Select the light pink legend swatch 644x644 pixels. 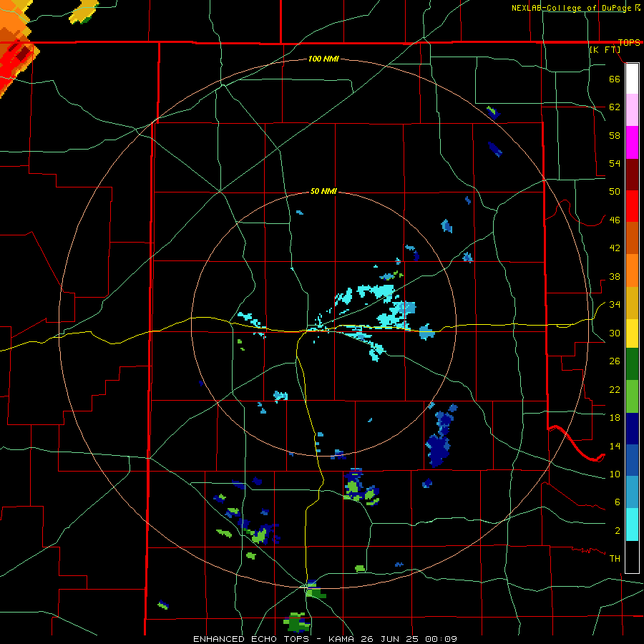[632, 109]
